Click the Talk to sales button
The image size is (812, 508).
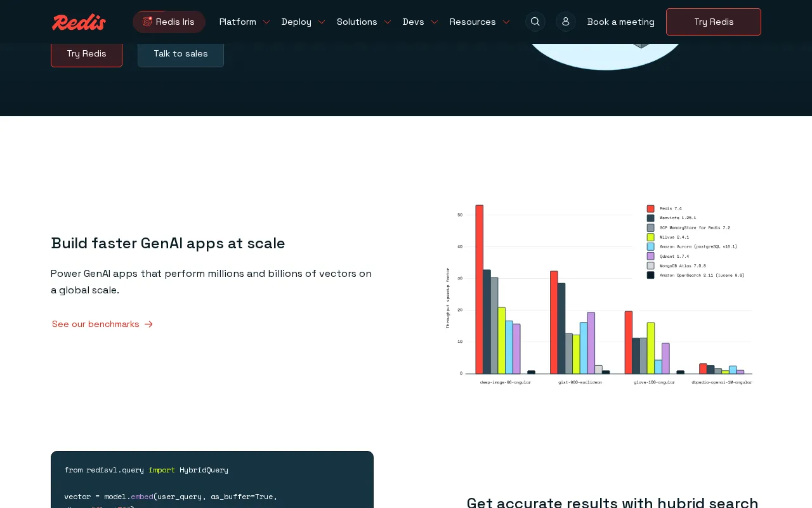click(x=181, y=54)
